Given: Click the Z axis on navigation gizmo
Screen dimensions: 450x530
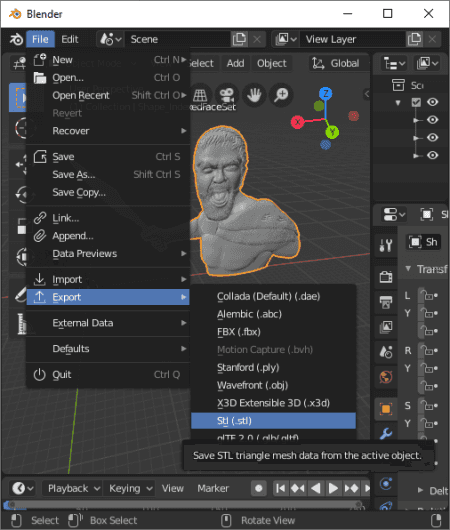Looking at the screenshot, I should click(326, 93).
